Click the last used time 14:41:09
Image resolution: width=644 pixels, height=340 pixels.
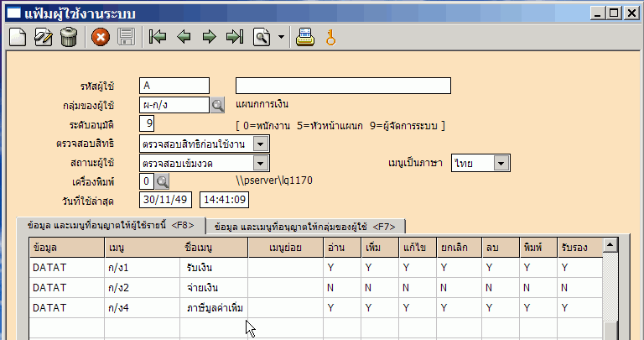[x=224, y=200]
